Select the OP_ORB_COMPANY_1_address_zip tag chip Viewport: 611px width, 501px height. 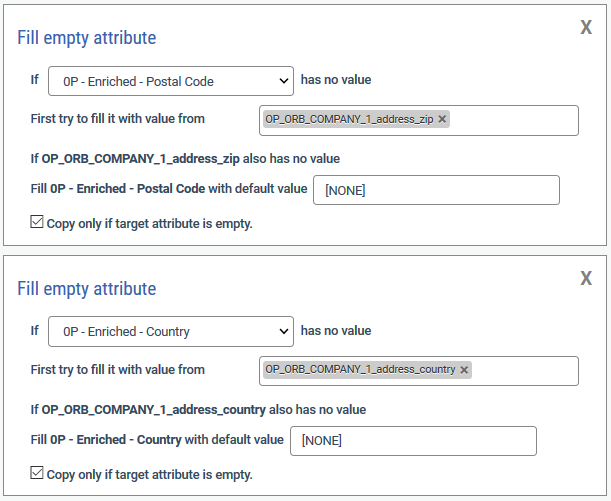pyautogui.click(x=349, y=119)
